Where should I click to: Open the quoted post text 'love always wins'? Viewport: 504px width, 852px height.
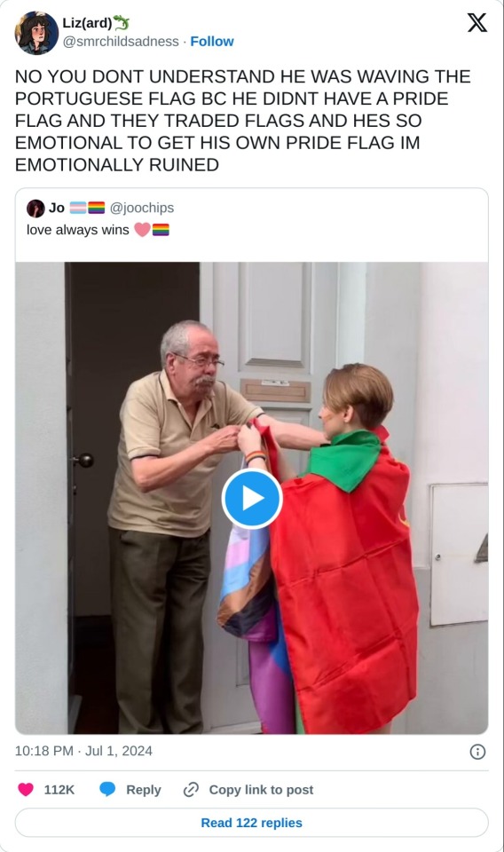(x=78, y=230)
